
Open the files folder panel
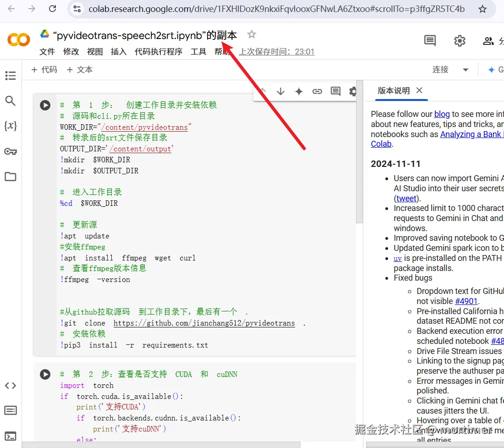[11, 177]
